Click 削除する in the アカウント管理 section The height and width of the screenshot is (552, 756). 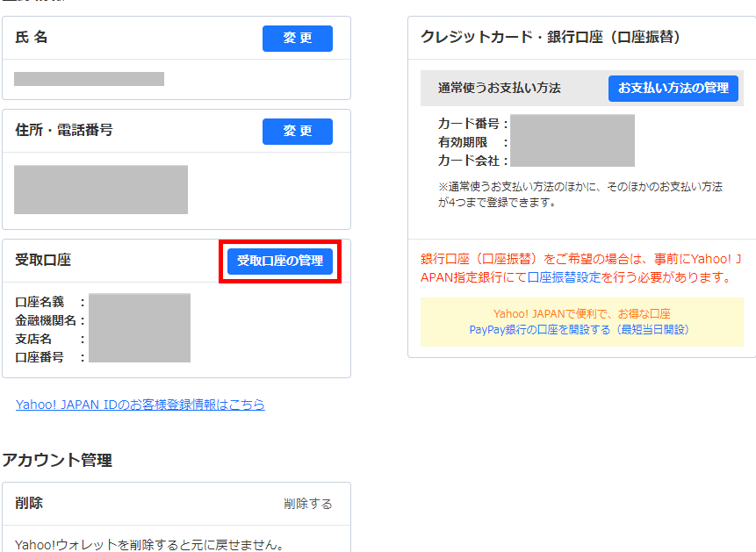click(x=307, y=504)
